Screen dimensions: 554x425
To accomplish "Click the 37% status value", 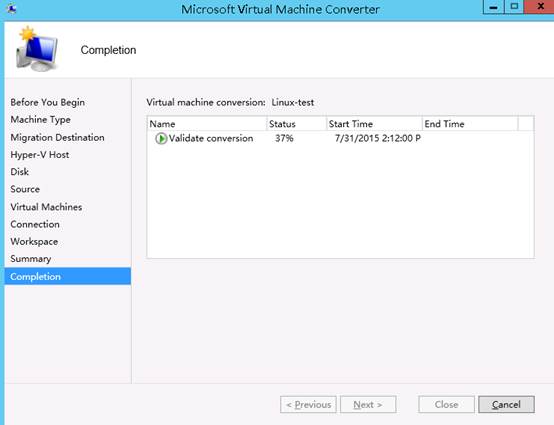I will pyautogui.click(x=284, y=138).
